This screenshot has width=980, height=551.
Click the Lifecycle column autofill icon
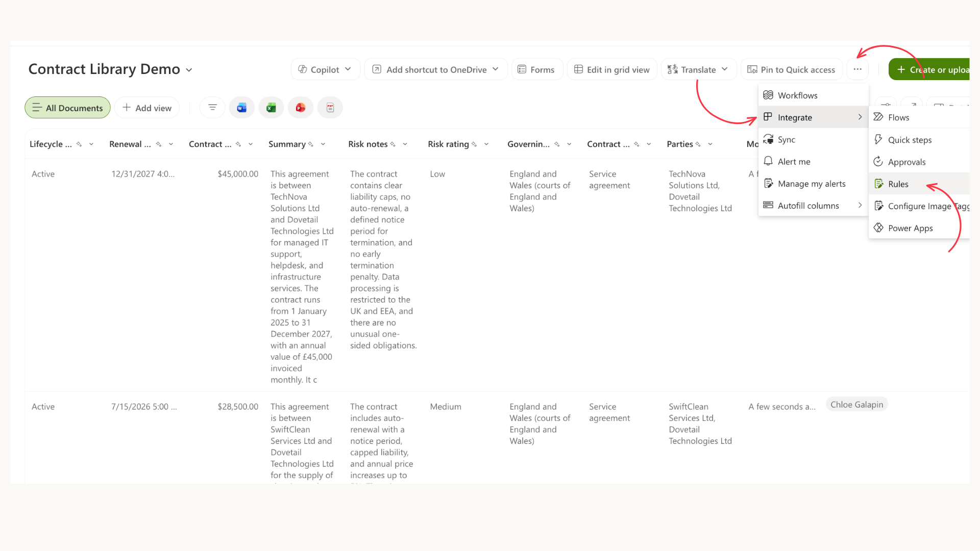79,144
